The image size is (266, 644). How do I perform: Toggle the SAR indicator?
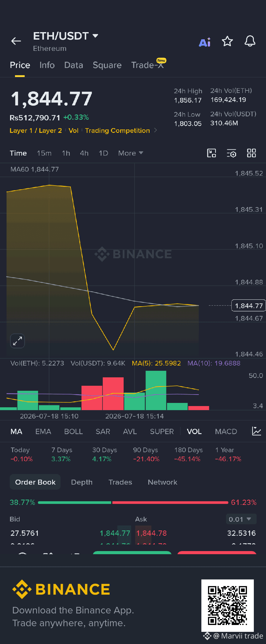(103, 431)
